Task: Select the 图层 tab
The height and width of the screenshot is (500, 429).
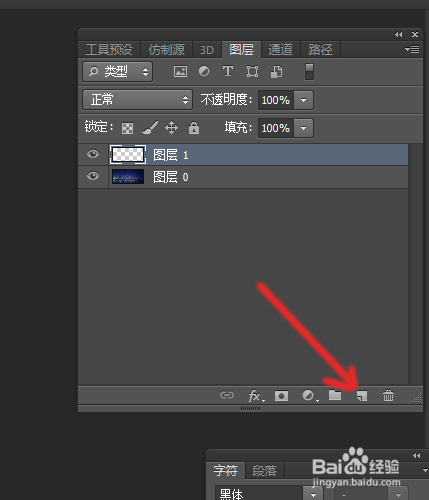Action: 241,49
